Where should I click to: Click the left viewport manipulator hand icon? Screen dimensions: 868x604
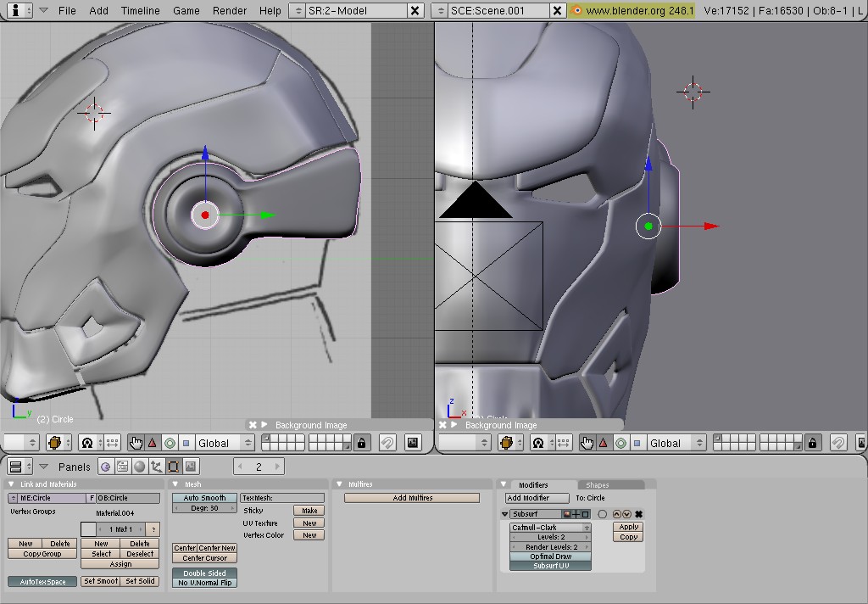point(136,443)
